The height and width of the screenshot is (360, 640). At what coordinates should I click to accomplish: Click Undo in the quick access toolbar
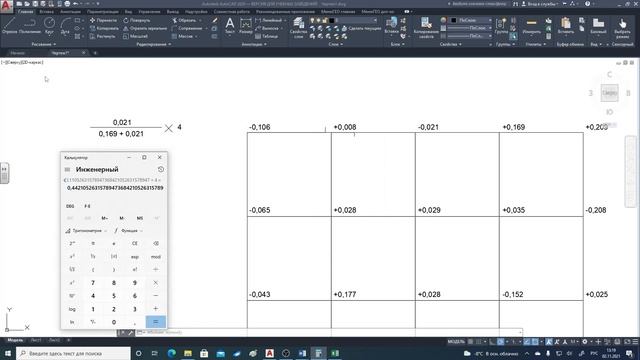76,4
